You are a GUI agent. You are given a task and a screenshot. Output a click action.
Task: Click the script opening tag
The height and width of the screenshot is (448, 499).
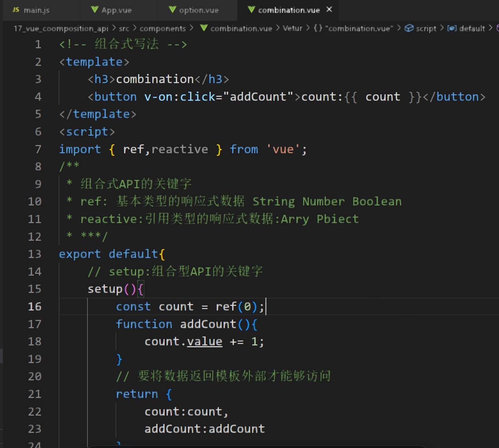[x=87, y=132]
